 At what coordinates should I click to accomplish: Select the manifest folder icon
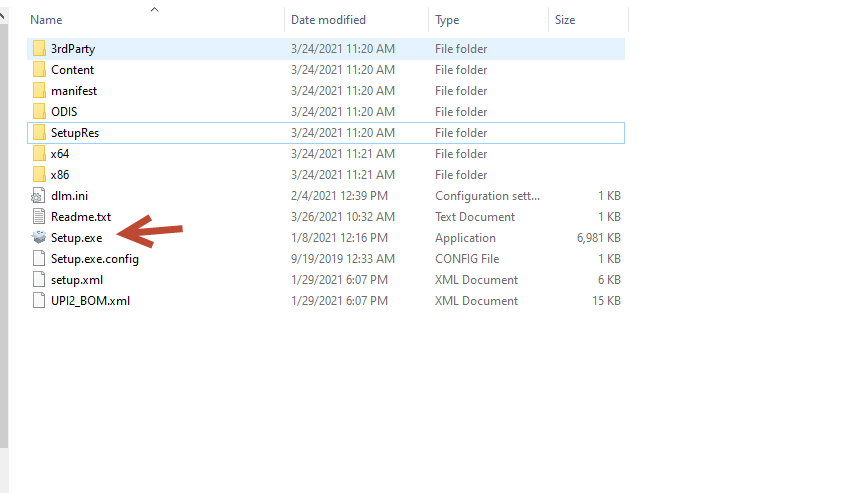tap(39, 90)
